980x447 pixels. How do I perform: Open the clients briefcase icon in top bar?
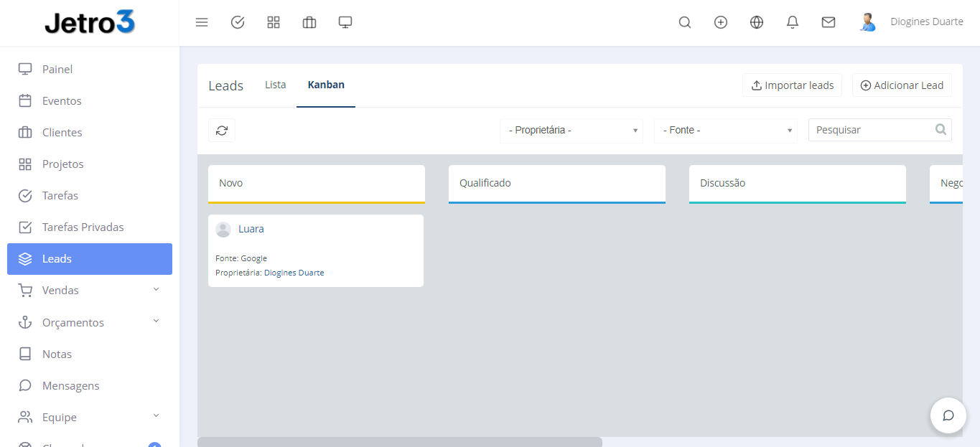(309, 22)
